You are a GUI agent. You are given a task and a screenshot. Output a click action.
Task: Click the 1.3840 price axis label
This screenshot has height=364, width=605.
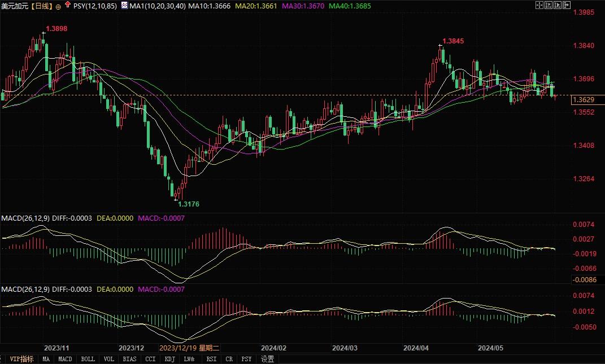pos(584,46)
